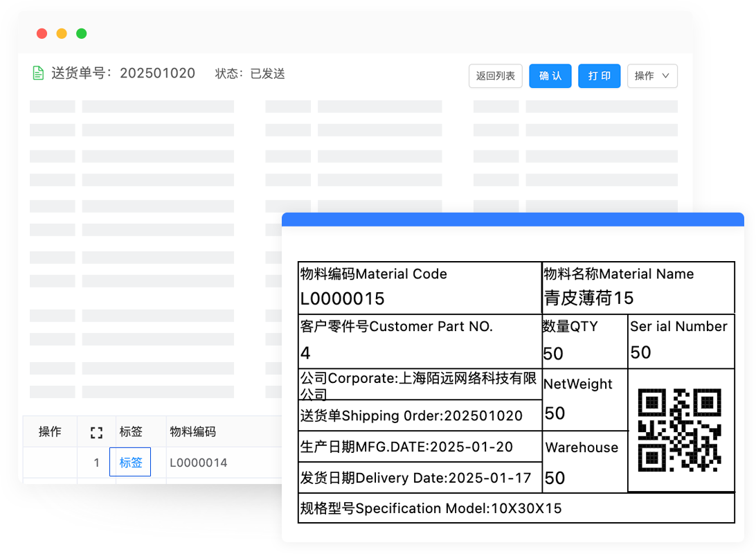Click the QR code on the label preview
The height and width of the screenshot is (554, 756).
point(679,430)
